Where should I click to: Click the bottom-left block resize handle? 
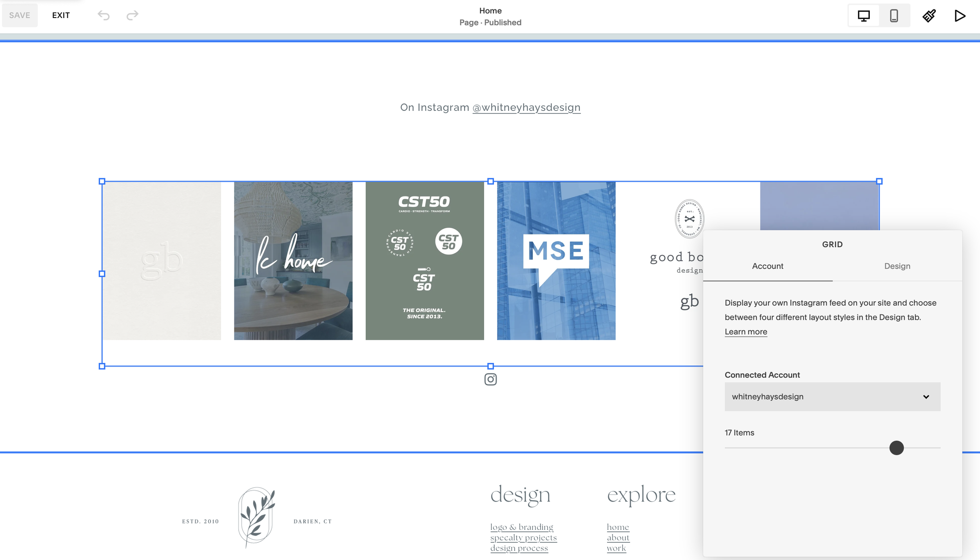tap(102, 366)
